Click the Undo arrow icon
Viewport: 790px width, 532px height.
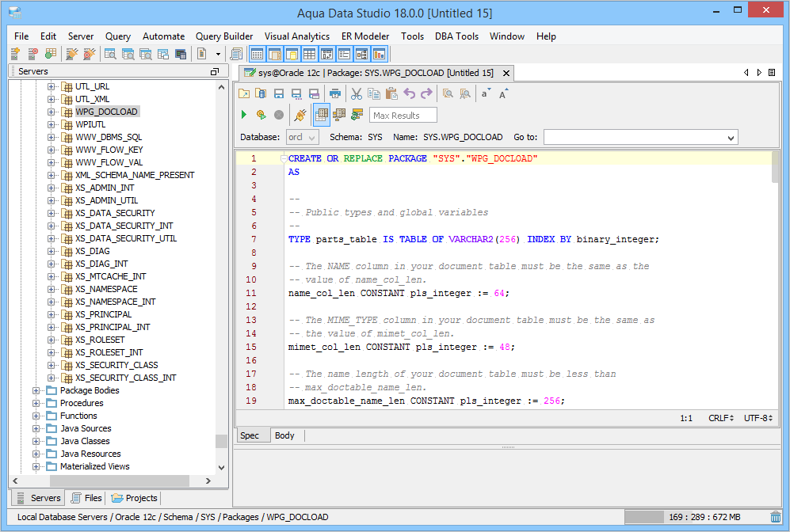coord(409,93)
